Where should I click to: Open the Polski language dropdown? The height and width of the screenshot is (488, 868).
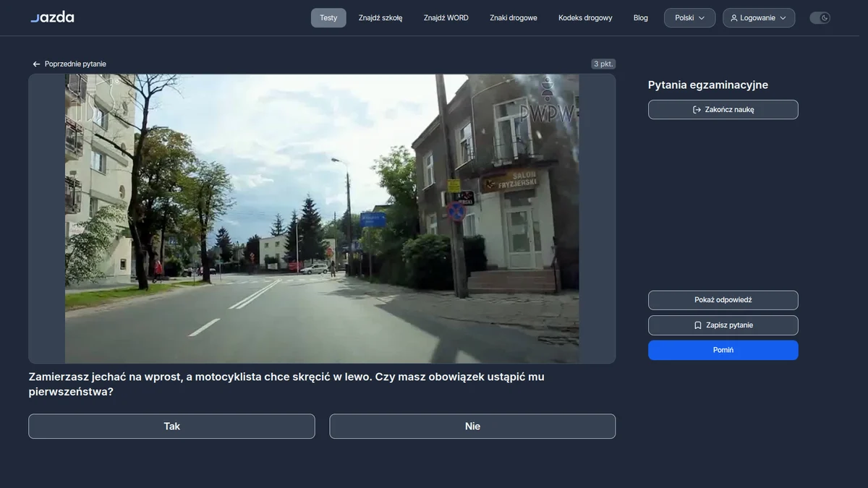click(x=689, y=18)
